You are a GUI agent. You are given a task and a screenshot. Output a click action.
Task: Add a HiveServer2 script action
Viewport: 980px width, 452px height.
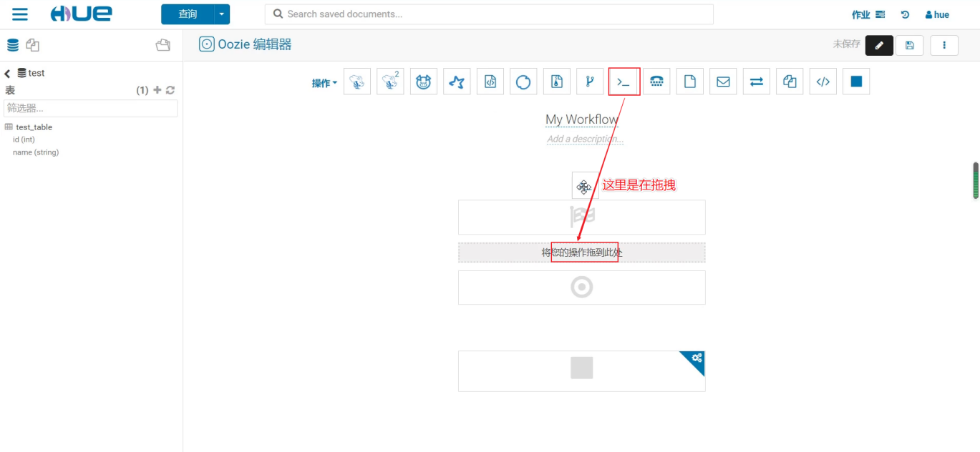pos(390,82)
